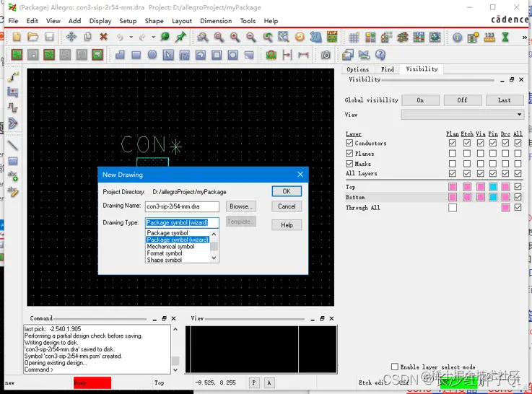Turn Global visibility On
Viewport: 532px width, 394px height.
coord(420,100)
